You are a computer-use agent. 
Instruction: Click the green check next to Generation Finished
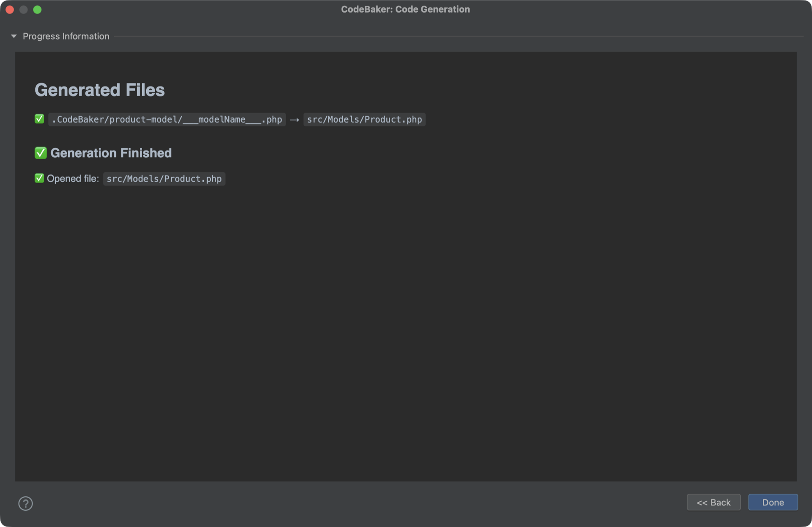click(x=41, y=153)
